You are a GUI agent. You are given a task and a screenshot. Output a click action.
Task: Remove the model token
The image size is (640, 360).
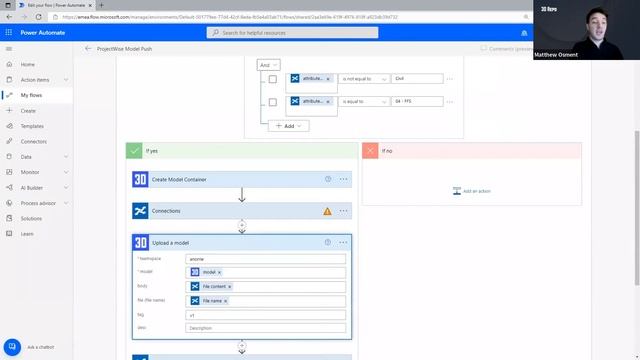point(219,272)
